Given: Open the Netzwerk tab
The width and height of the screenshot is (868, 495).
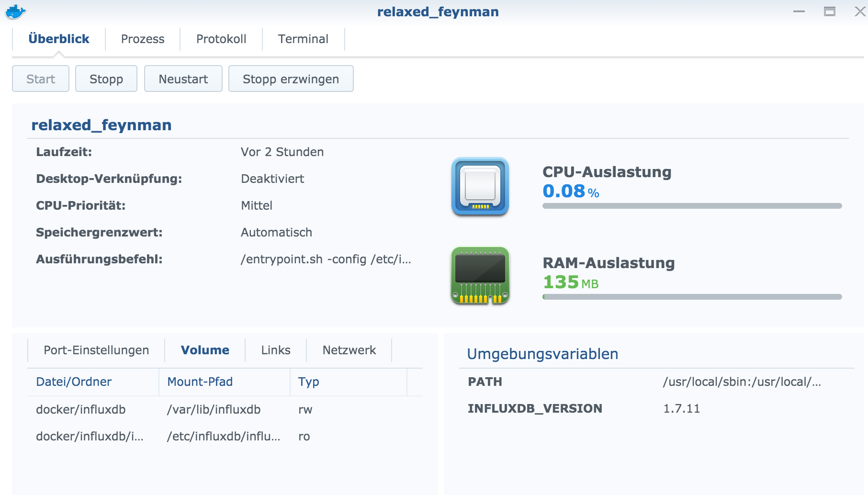Looking at the screenshot, I should pyautogui.click(x=349, y=350).
